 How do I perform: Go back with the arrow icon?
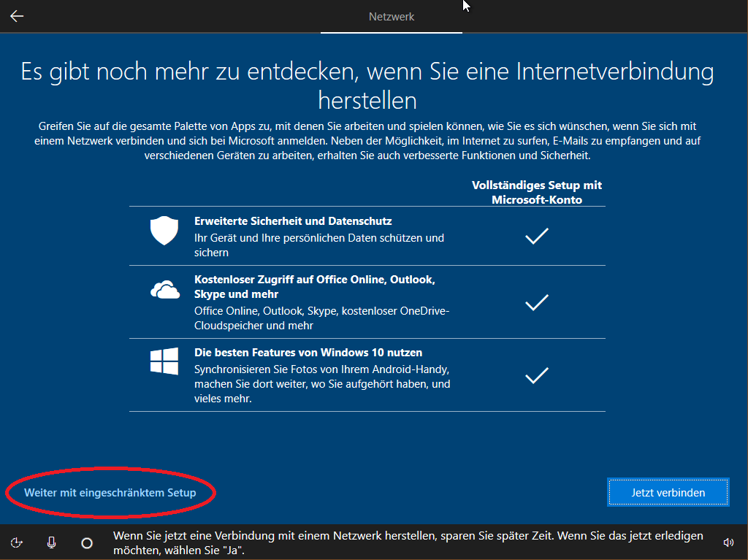tap(17, 16)
